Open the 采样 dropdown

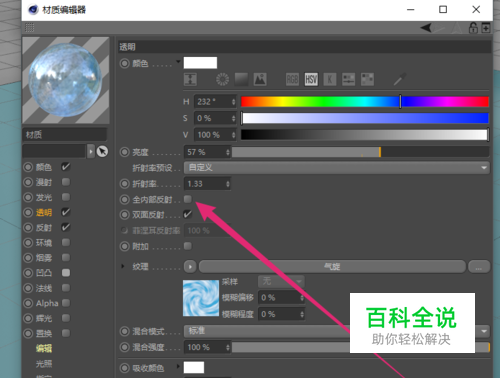(x=281, y=281)
